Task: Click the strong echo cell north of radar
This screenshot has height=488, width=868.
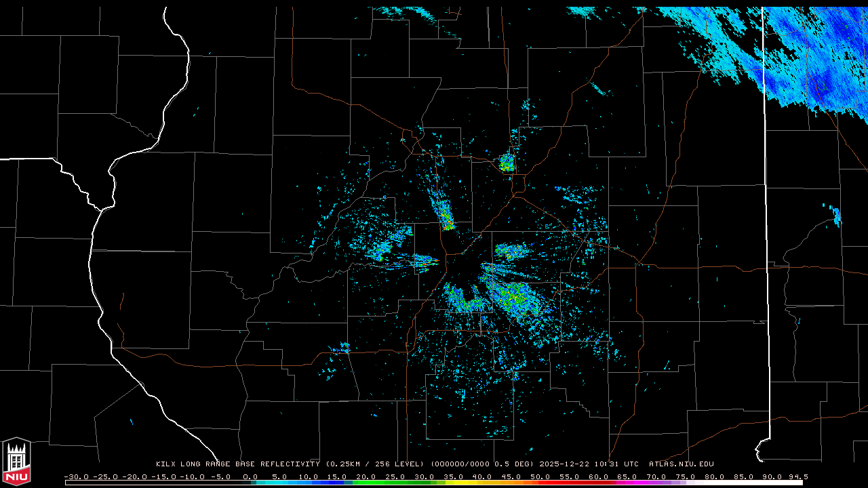Action: (445, 216)
